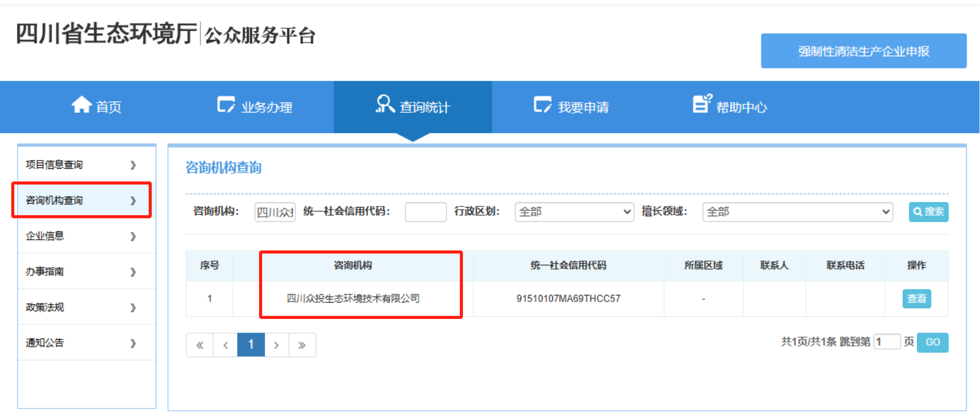The width and height of the screenshot is (980, 413).
Task: Click 查看 button for 四川众投生态环境技术有限公司
Action: pos(916,299)
